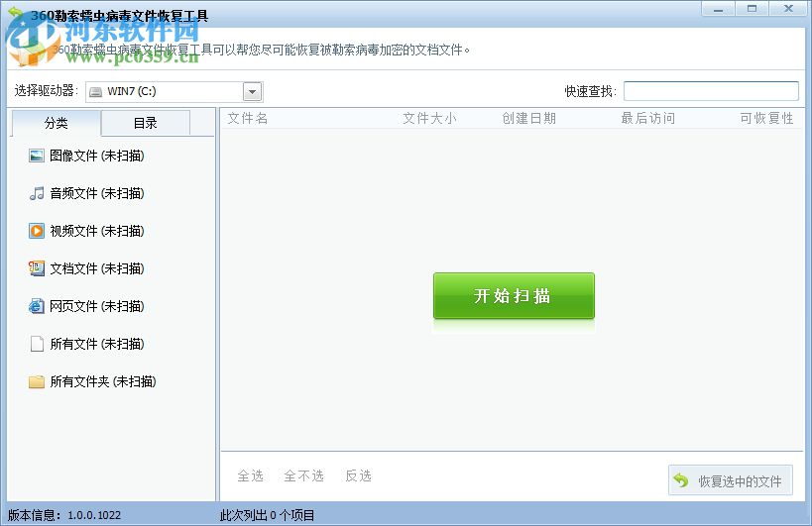812x526 pixels.
Task: Click the 全选 link
Action: tap(251, 475)
